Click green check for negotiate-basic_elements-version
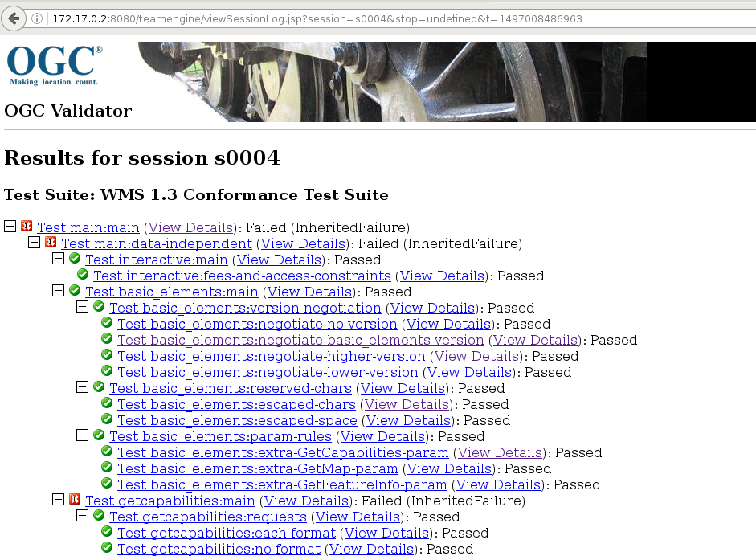 (x=107, y=338)
